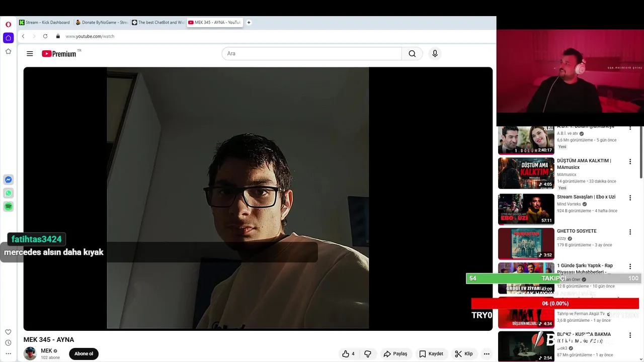This screenshot has height=362, width=644.
Task: Open A.B.I. 1. Bölüm thumbnail
Action: pos(526,140)
